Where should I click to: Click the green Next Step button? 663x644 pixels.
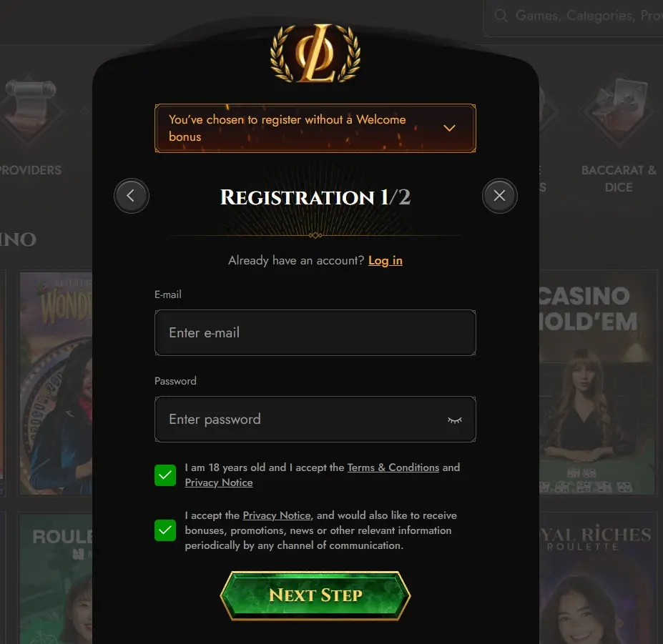(315, 595)
